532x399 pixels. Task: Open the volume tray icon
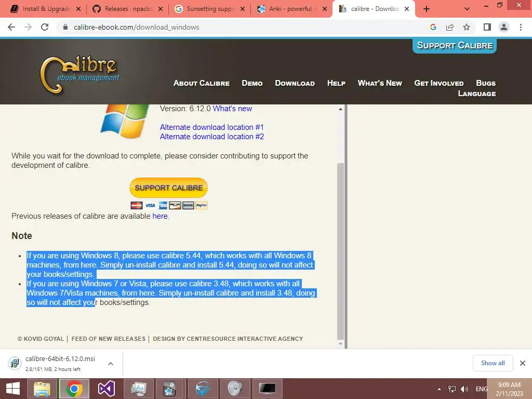point(464,389)
